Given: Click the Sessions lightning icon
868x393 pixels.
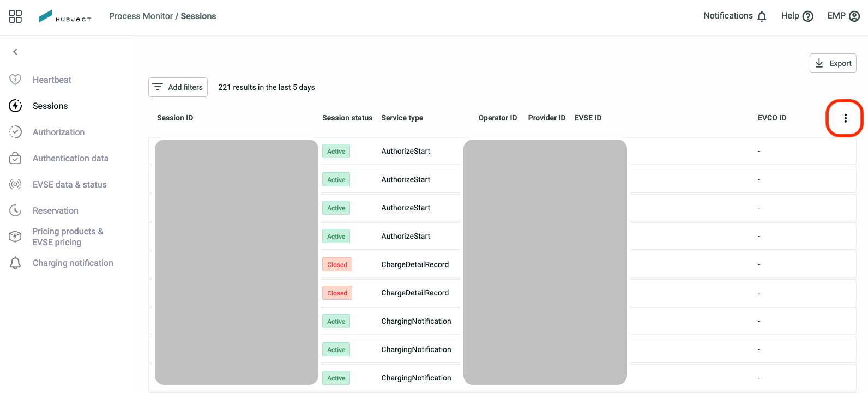Looking at the screenshot, I should click(x=15, y=106).
